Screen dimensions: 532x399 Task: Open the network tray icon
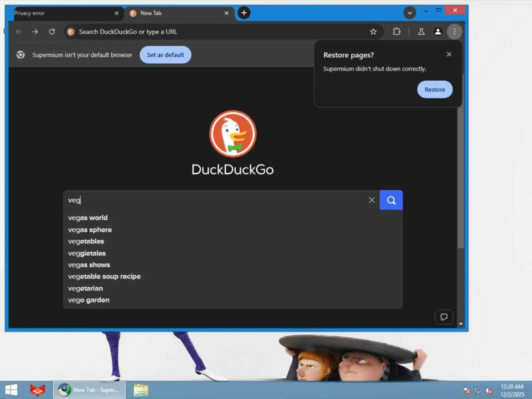point(478,391)
